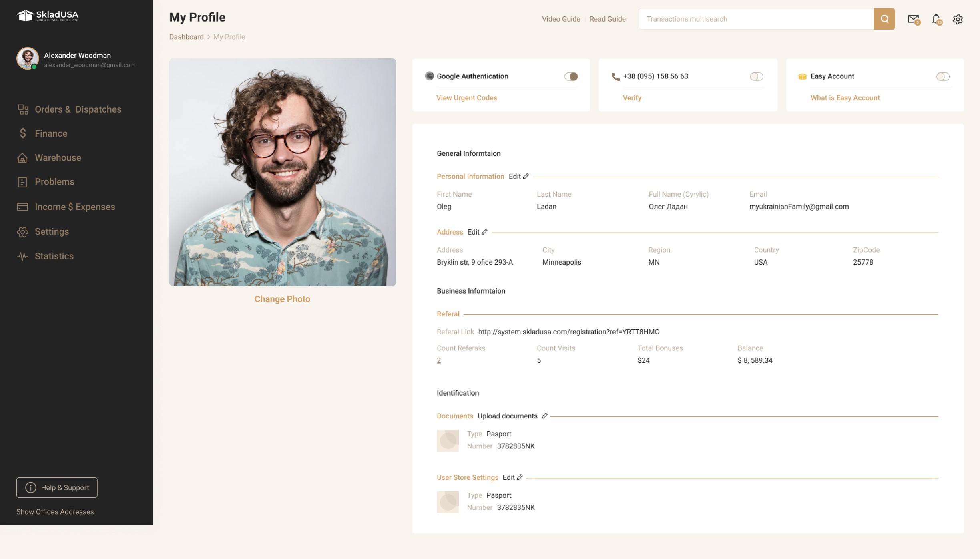Open the Video Guide
The image size is (980, 559).
click(560, 19)
